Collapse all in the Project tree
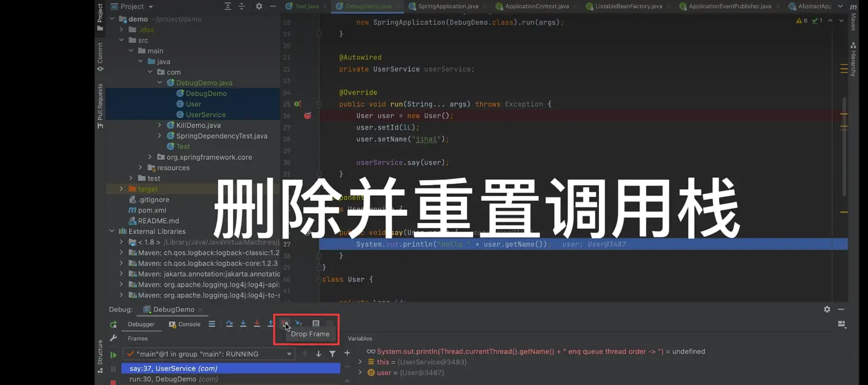This screenshot has height=385, width=868. [242, 6]
